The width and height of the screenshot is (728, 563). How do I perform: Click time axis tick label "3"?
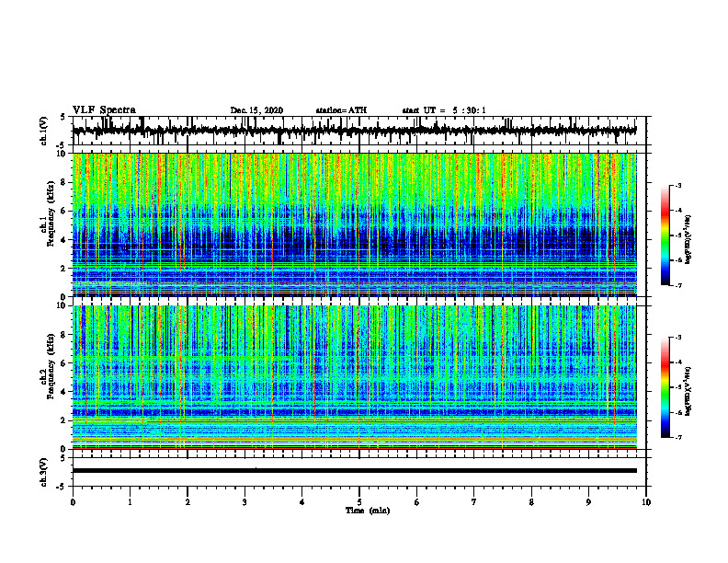pyautogui.click(x=245, y=502)
